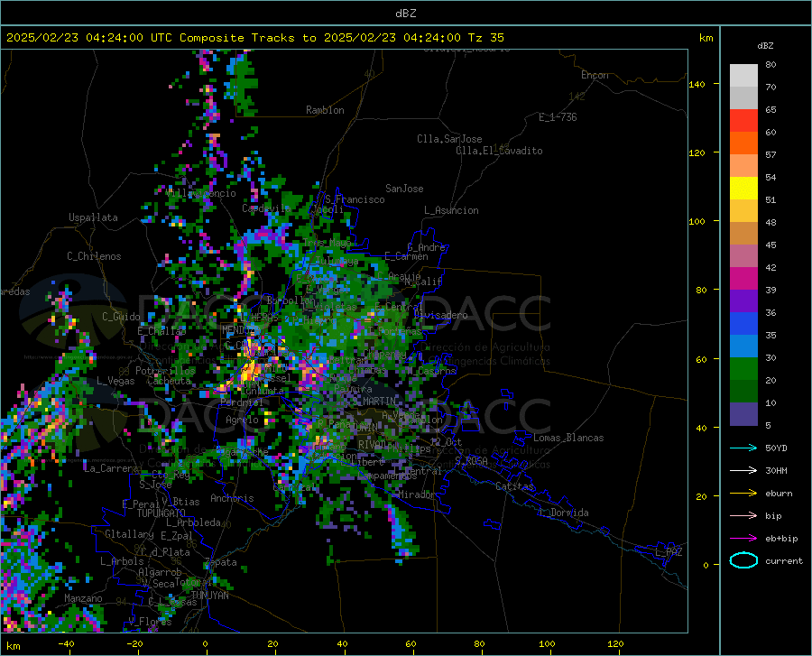Click the La_Carrera map label
This screenshot has height=656, width=812.
(111, 468)
